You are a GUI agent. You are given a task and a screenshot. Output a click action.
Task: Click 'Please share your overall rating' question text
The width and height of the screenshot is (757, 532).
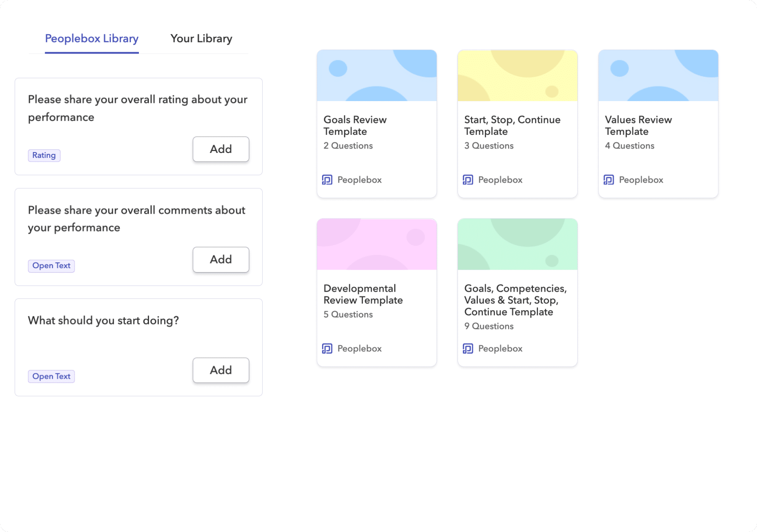coord(138,108)
